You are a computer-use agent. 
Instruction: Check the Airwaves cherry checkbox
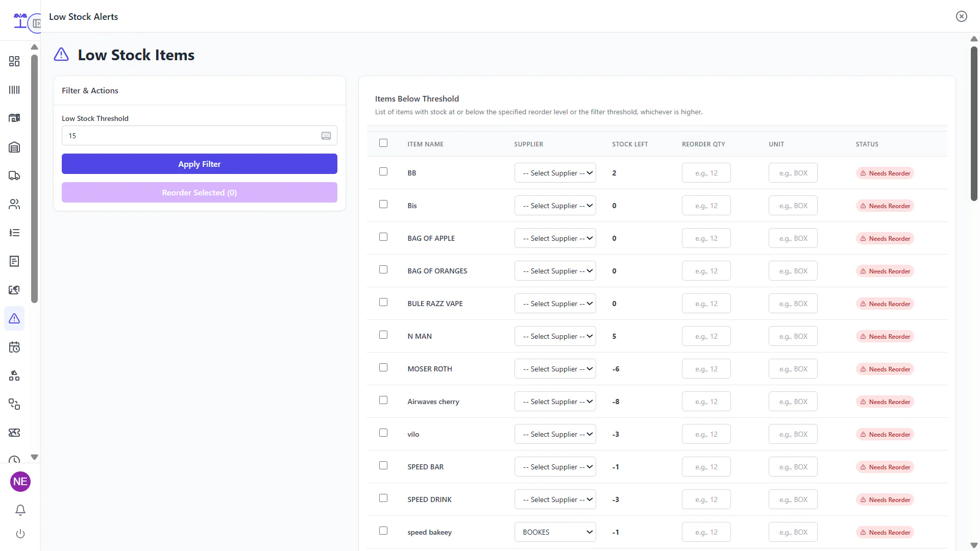(383, 400)
